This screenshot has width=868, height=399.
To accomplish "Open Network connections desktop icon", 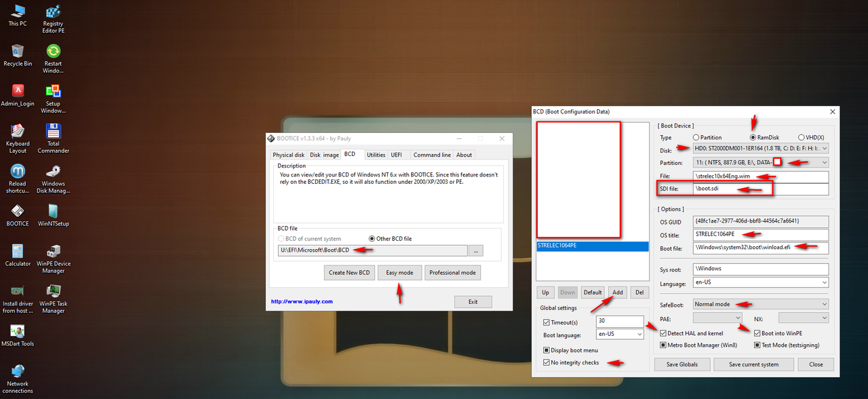I will coord(18,379).
